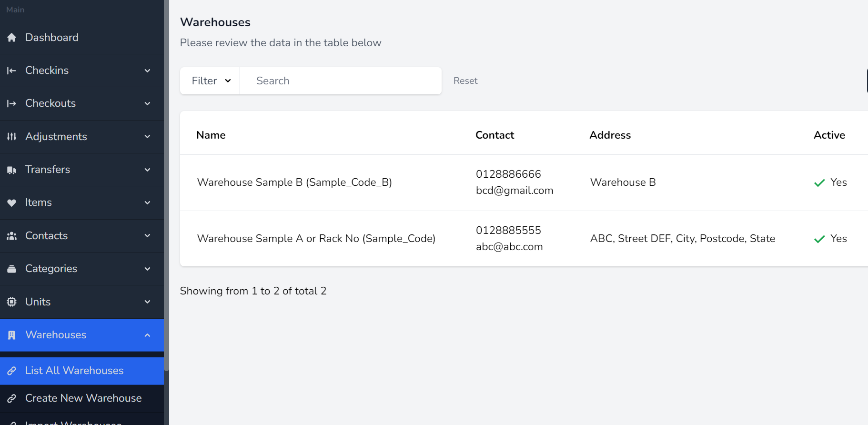Open the Filter dropdown
Viewport: 868px width, 425px height.
pos(210,81)
